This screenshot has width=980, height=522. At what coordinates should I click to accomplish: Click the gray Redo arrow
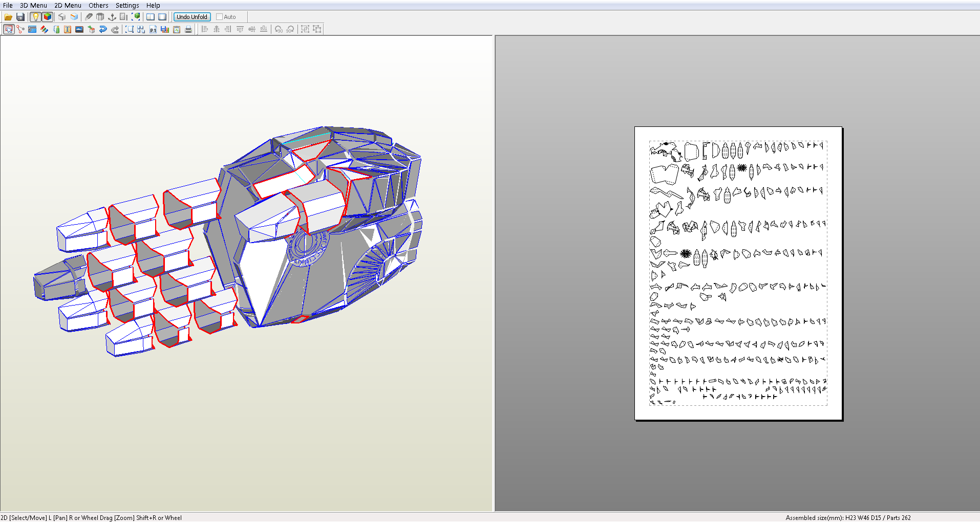(115, 29)
